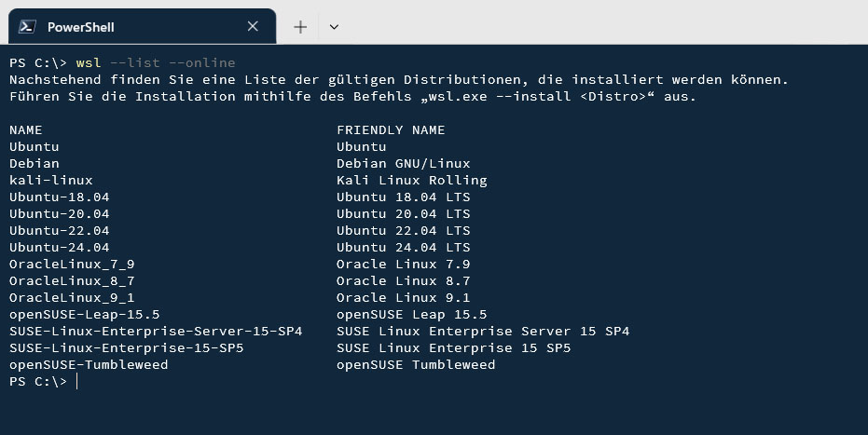Image resolution: width=868 pixels, height=435 pixels.
Task: Click the NAME column header
Action: (26, 129)
